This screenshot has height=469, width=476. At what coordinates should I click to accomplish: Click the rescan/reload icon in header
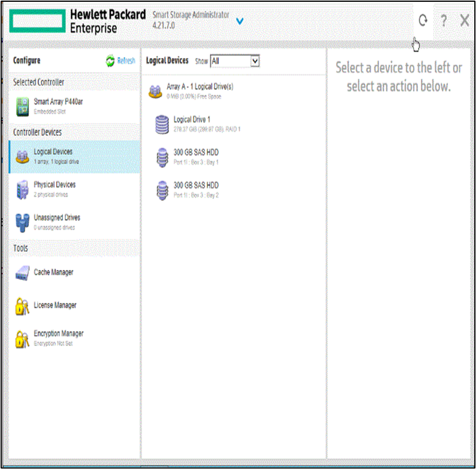coord(423,20)
